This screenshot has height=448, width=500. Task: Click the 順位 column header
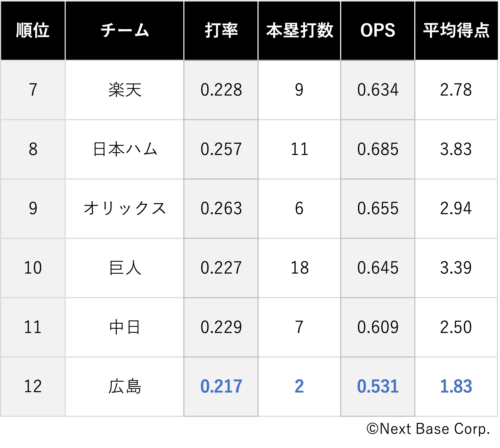tap(33, 31)
